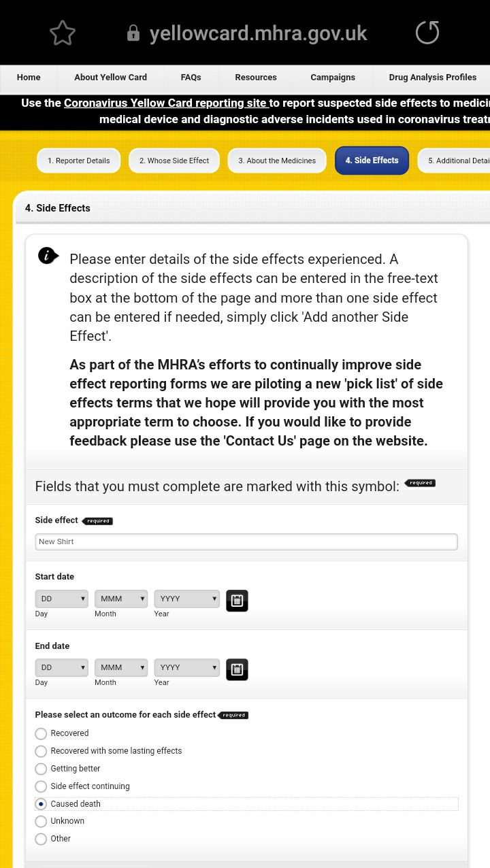Click the information icon beside instructions
The height and width of the screenshot is (868, 490).
point(48,256)
